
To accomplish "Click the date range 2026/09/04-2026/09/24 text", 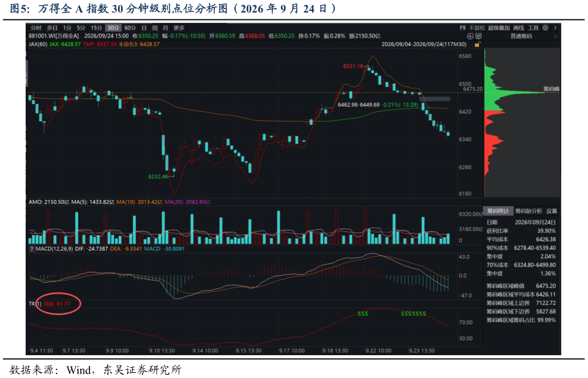I will pos(424,44).
